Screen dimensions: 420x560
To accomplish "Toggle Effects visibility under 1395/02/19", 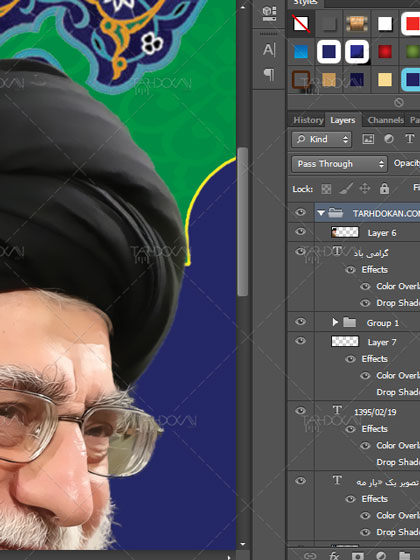I will 351,429.
